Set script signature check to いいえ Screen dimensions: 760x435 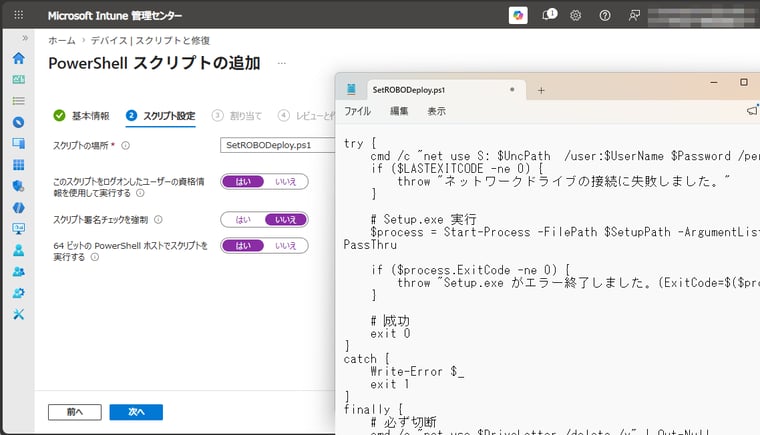click(285, 220)
